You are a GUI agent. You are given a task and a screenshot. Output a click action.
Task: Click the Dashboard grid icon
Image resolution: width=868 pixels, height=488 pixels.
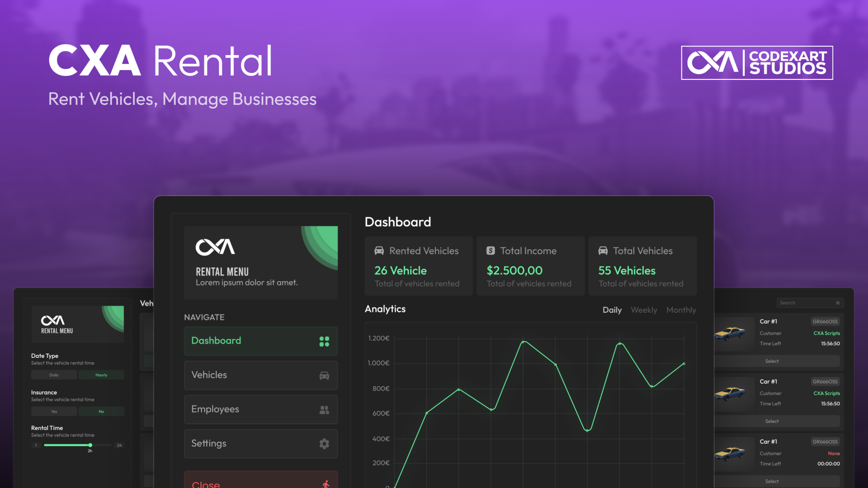tap(324, 341)
